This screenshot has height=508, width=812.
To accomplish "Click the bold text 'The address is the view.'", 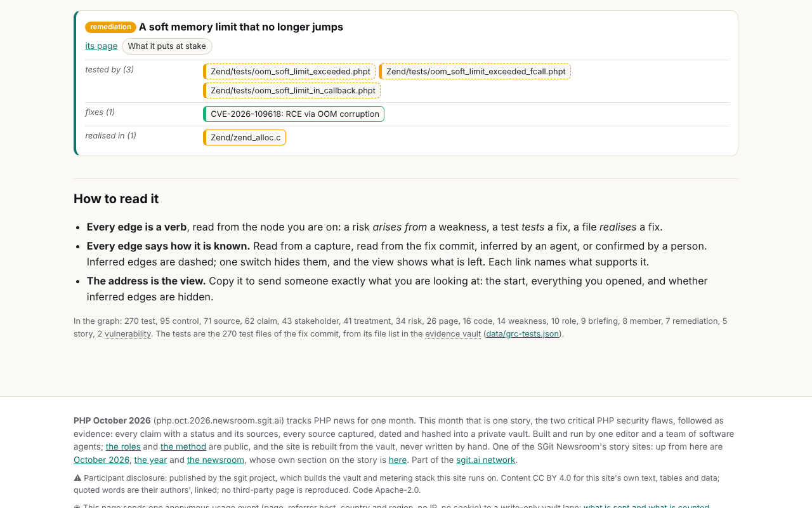I will coord(147,281).
